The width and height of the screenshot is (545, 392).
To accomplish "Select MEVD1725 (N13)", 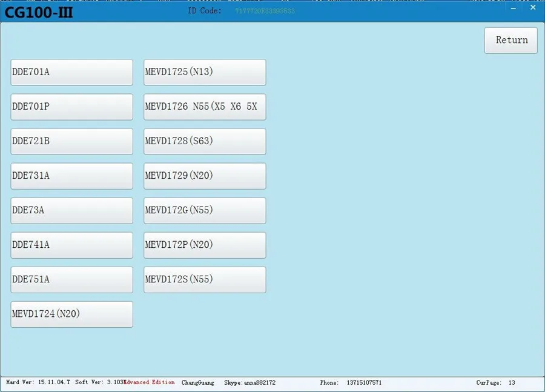I will click(205, 72).
